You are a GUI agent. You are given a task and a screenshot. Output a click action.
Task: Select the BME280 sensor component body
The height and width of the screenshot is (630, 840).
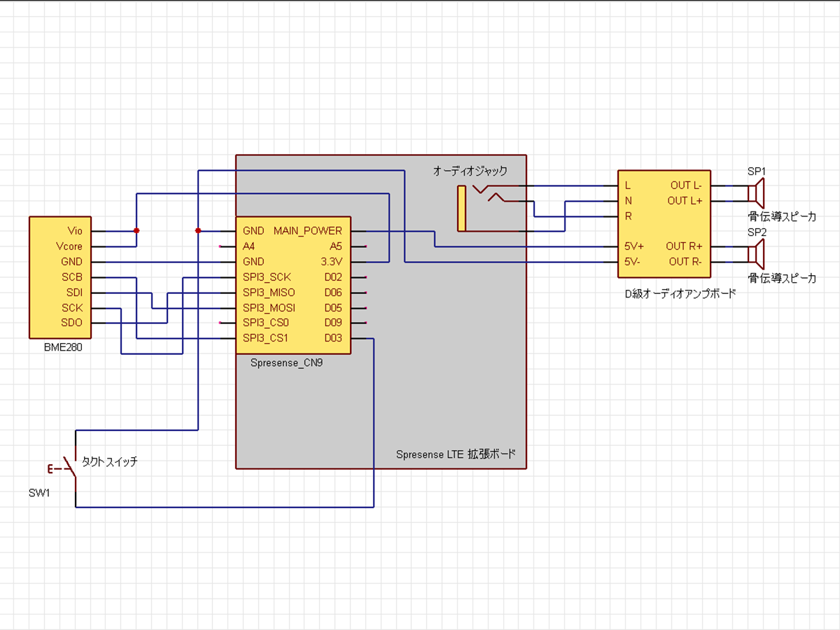pos(60,276)
